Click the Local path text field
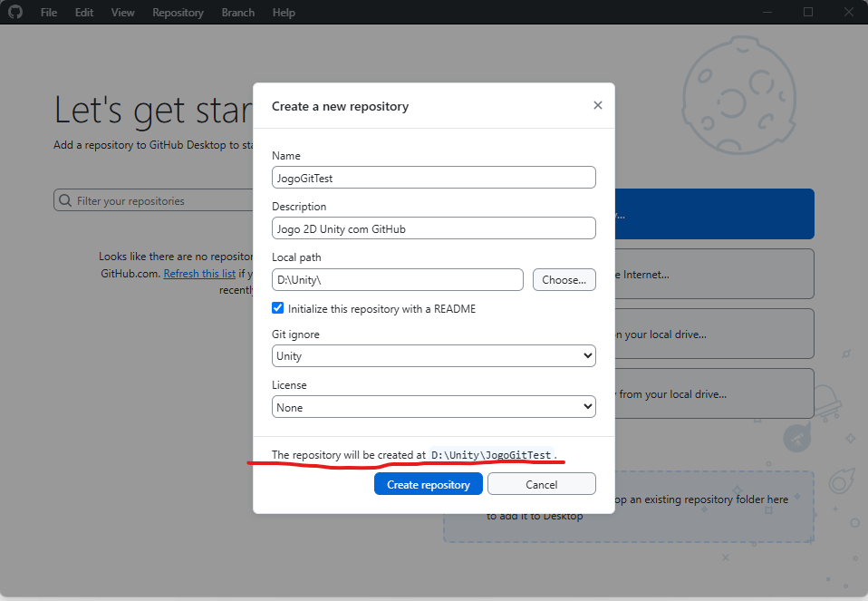 point(397,279)
